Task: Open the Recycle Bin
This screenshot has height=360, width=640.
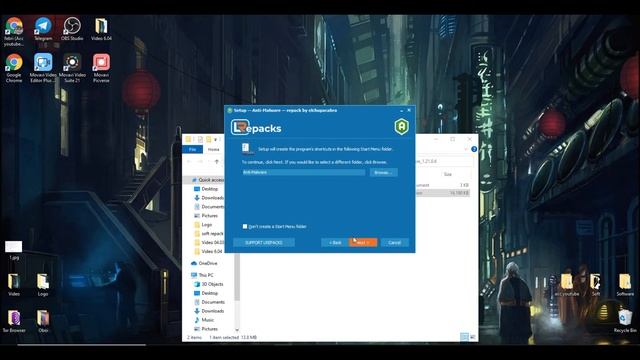Action: coord(625,321)
